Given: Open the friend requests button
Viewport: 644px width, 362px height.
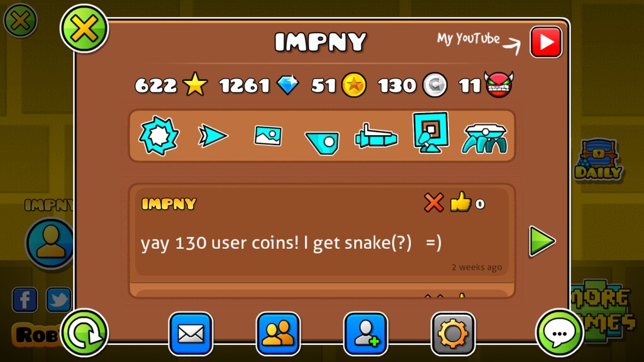Looking at the screenshot, I should click(x=365, y=334).
